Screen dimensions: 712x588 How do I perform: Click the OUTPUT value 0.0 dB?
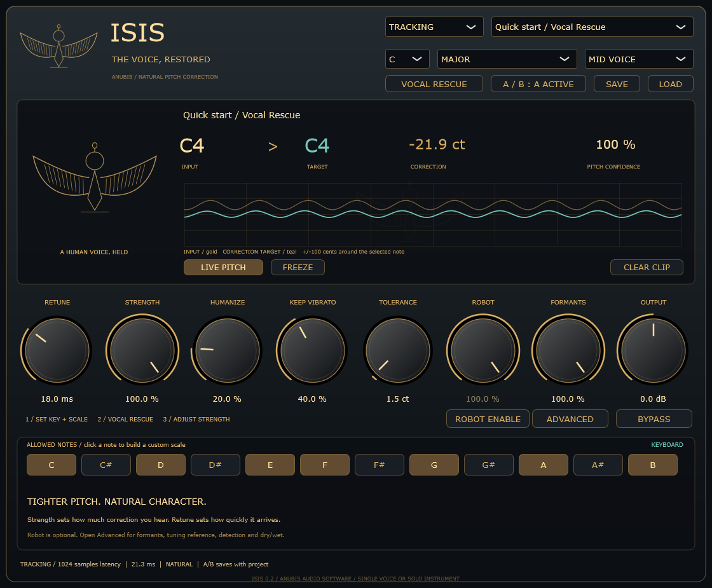click(x=653, y=399)
